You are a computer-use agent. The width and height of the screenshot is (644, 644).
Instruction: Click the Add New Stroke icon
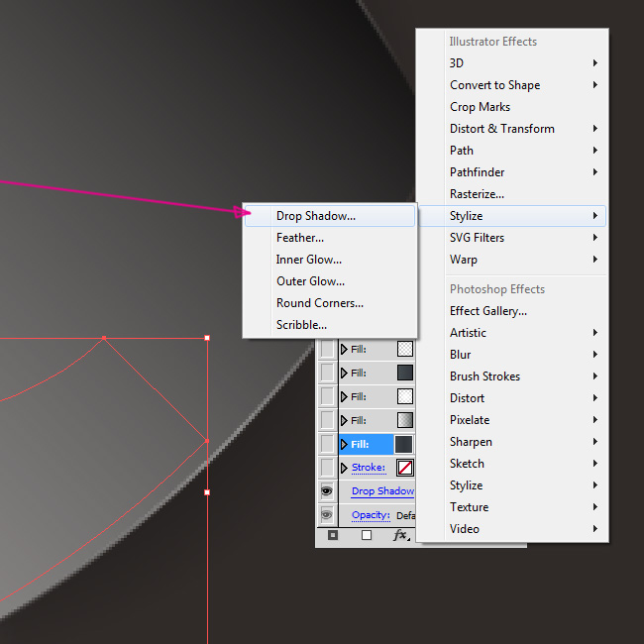[333, 535]
